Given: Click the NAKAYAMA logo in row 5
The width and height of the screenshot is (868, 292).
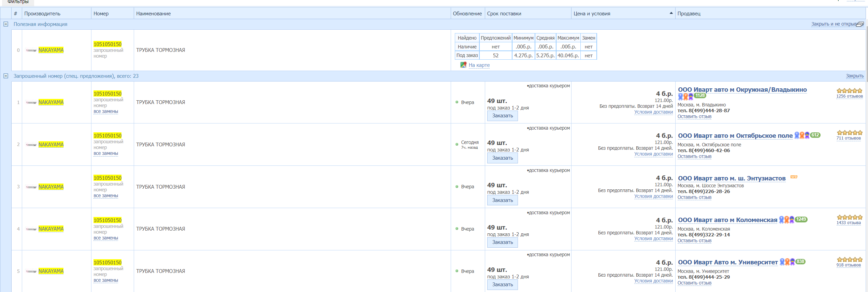Looking at the screenshot, I should pyautogui.click(x=31, y=271).
